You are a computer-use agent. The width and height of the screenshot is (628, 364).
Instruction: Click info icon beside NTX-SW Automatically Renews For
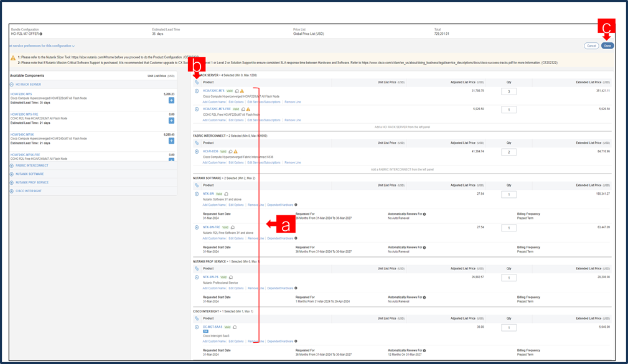(424, 214)
